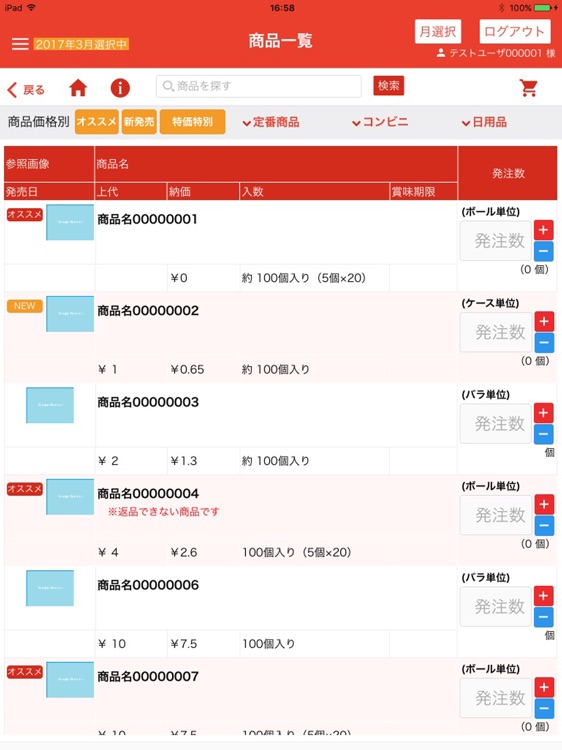Select product name 商品名00000006
Image resolution: width=562 pixels, height=750 pixels.
pyautogui.click(x=148, y=585)
